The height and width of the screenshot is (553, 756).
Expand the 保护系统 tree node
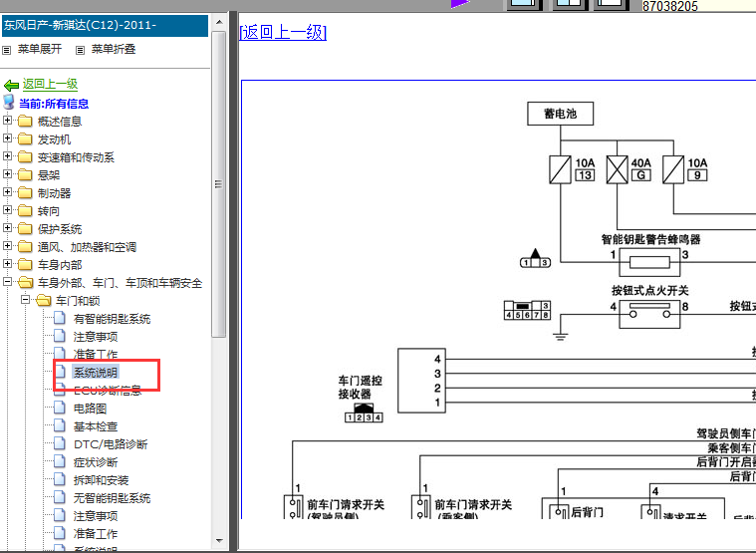coord(7,228)
